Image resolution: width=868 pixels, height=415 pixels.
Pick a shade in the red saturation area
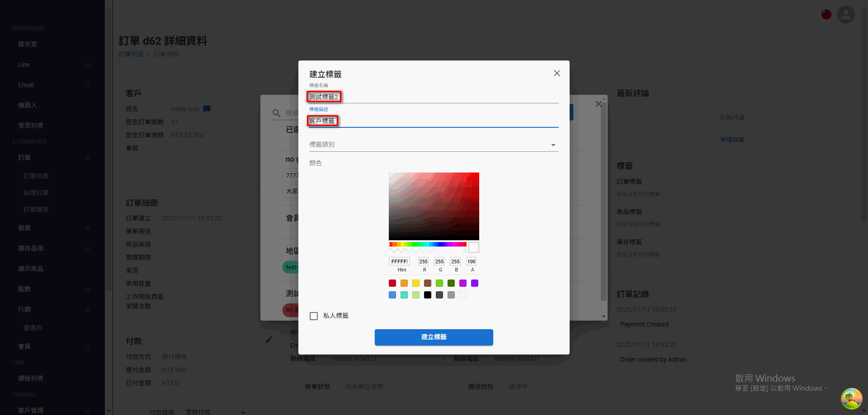coord(434,206)
